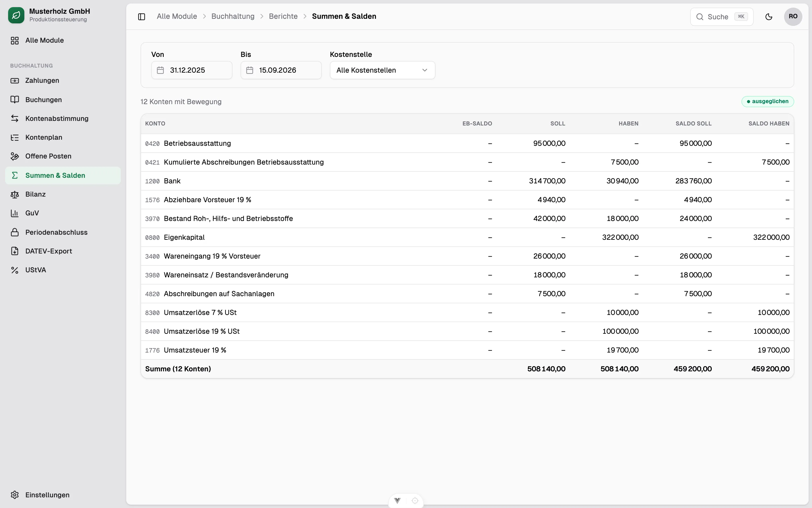The height and width of the screenshot is (508, 812).
Task: Click the Summen & Salden breadcrumb title
Action: coord(344,17)
